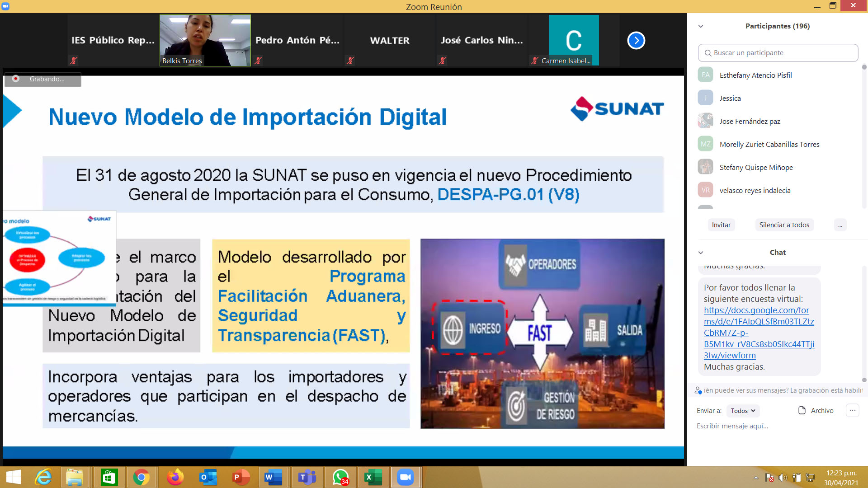Click the participants list scrollbar

[x=864, y=136]
